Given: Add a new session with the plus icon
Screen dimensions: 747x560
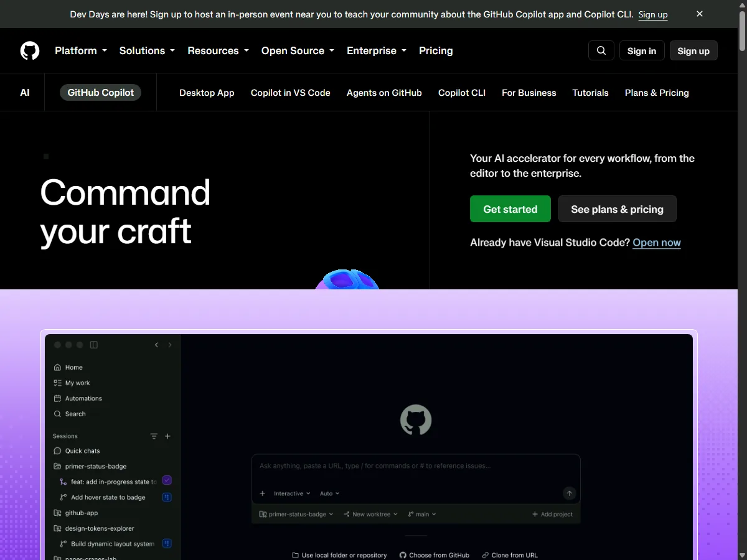Looking at the screenshot, I should 167,436.
